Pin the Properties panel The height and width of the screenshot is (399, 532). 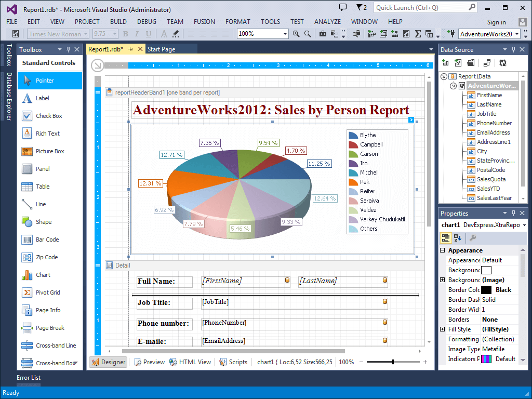coord(513,213)
